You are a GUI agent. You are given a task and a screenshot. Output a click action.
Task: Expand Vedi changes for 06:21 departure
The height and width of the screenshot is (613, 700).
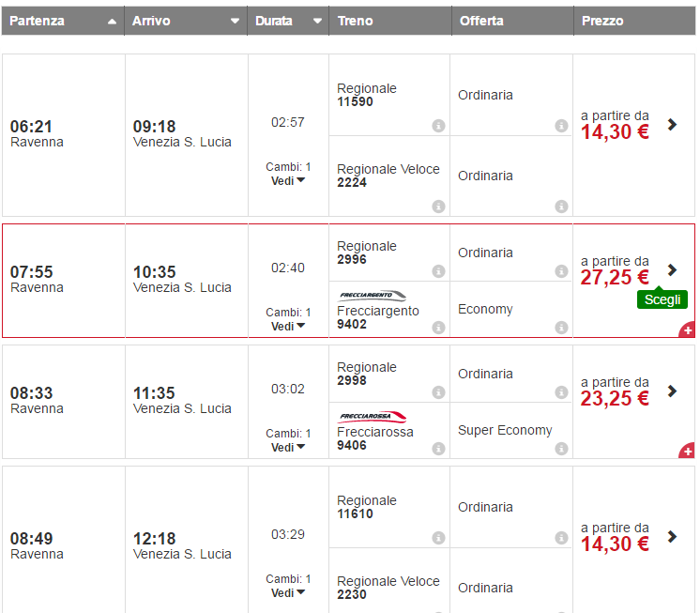(288, 180)
